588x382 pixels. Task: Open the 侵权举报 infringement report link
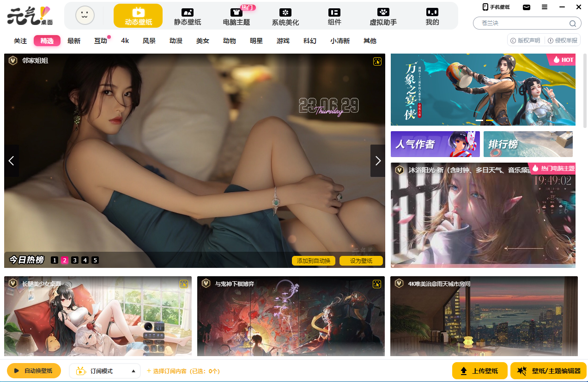pos(563,40)
